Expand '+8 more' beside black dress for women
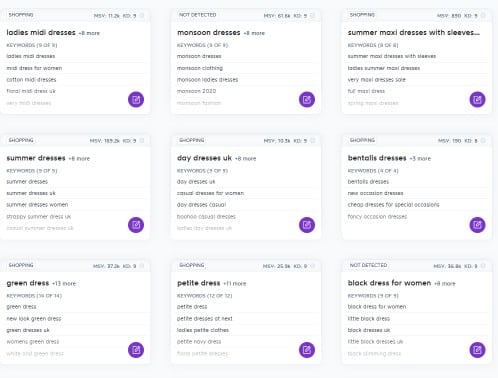The width and height of the screenshot is (498, 378). (x=445, y=284)
